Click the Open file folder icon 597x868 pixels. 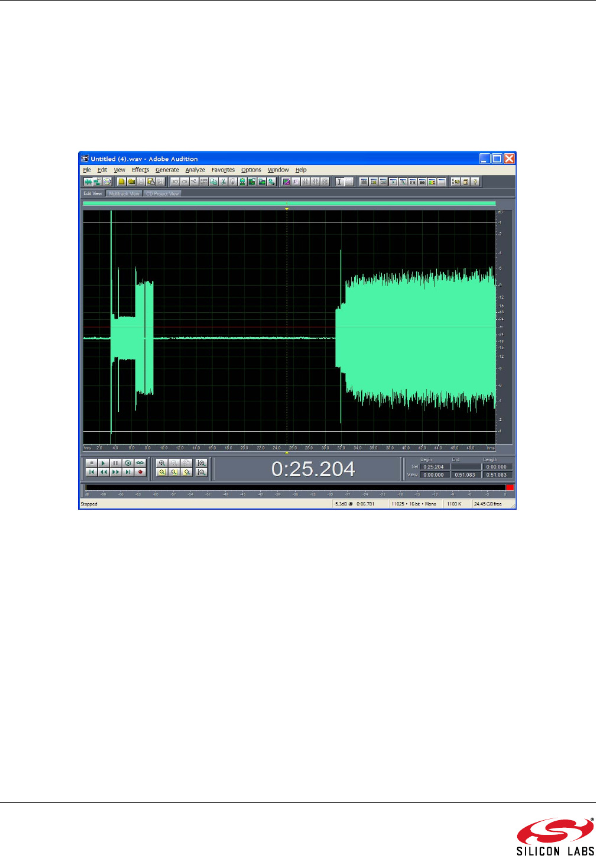point(131,182)
